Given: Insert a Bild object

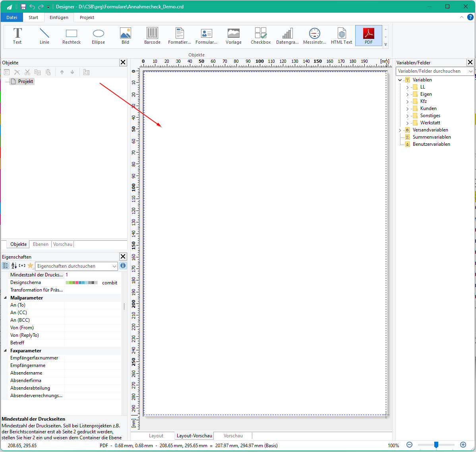Looking at the screenshot, I should click(x=126, y=36).
